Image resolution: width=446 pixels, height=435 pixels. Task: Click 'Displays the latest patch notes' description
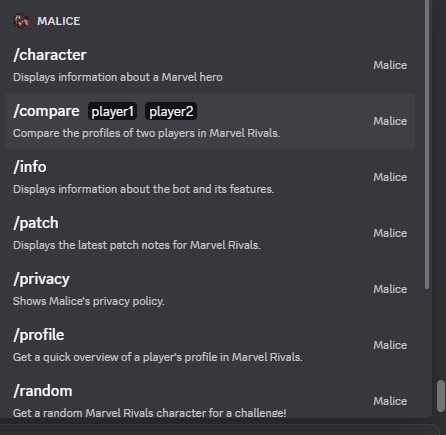[x=137, y=245]
